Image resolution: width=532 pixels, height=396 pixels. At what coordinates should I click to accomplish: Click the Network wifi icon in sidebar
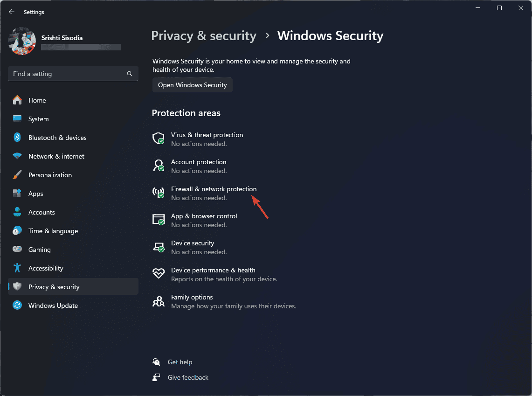pyautogui.click(x=17, y=156)
